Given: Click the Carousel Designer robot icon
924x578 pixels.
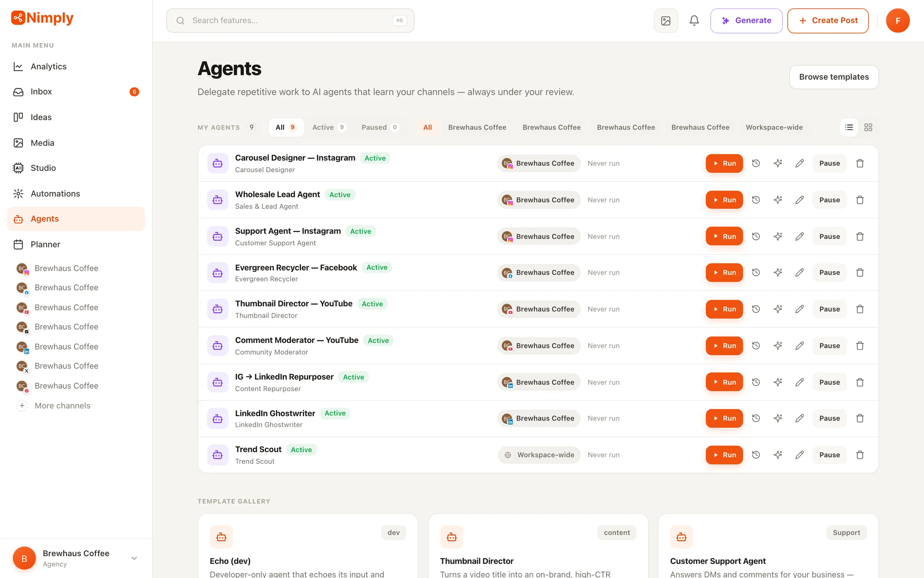Looking at the screenshot, I should (218, 163).
